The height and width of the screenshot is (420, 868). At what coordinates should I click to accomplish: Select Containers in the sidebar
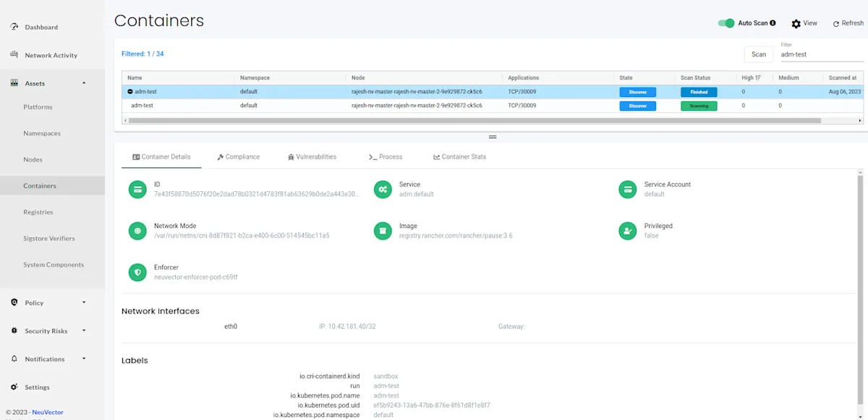click(52, 185)
